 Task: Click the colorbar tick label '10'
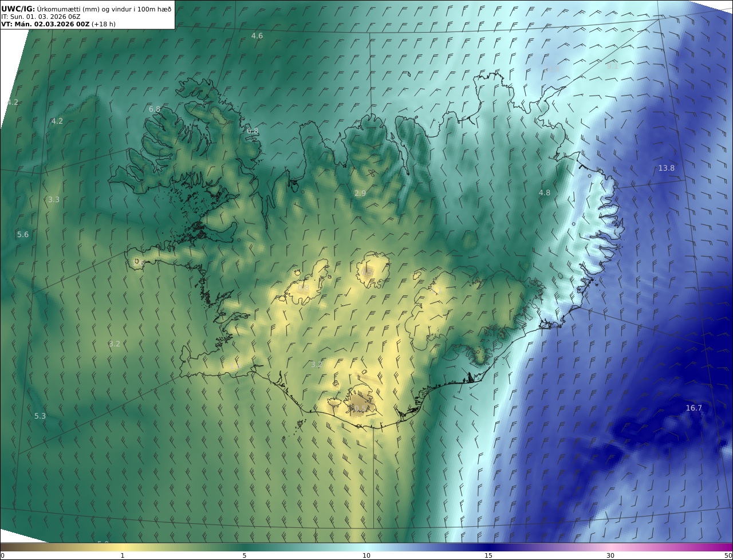366,555
